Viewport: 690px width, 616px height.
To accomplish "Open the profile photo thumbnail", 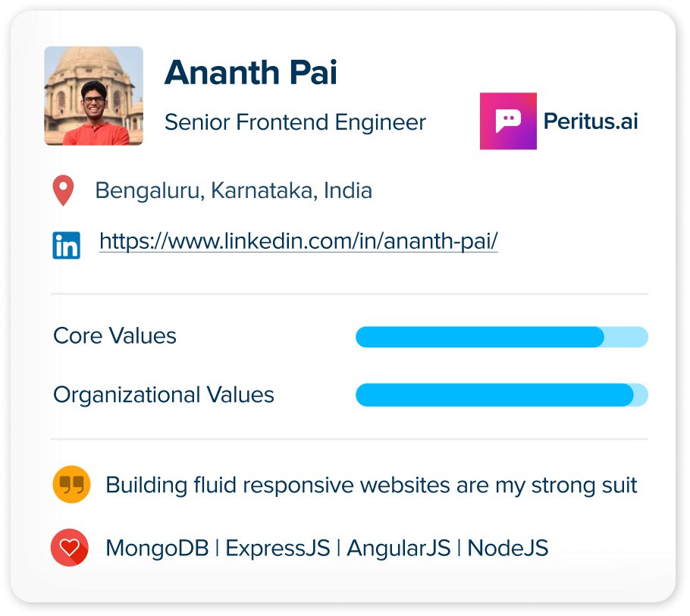I will pyautogui.click(x=94, y=96).
